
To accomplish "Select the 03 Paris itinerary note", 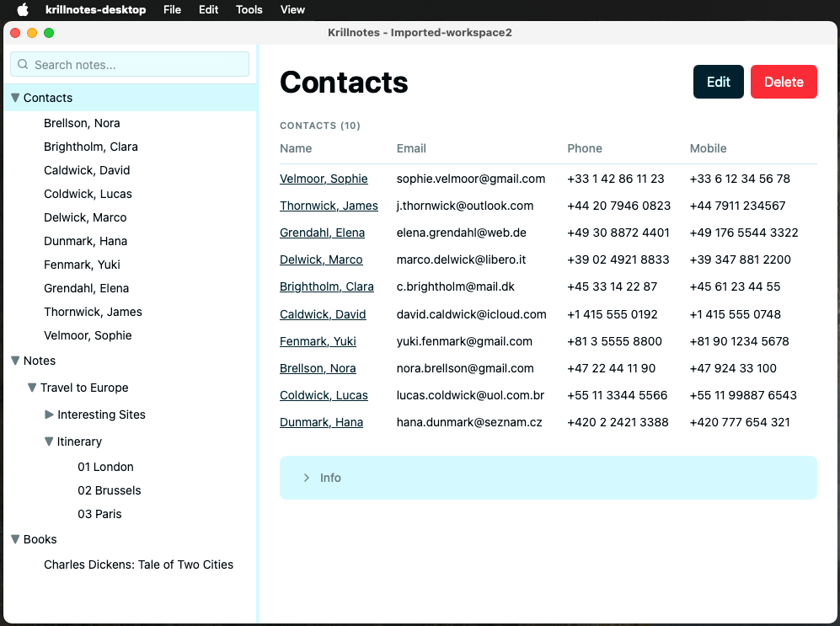I will (99, 514).
